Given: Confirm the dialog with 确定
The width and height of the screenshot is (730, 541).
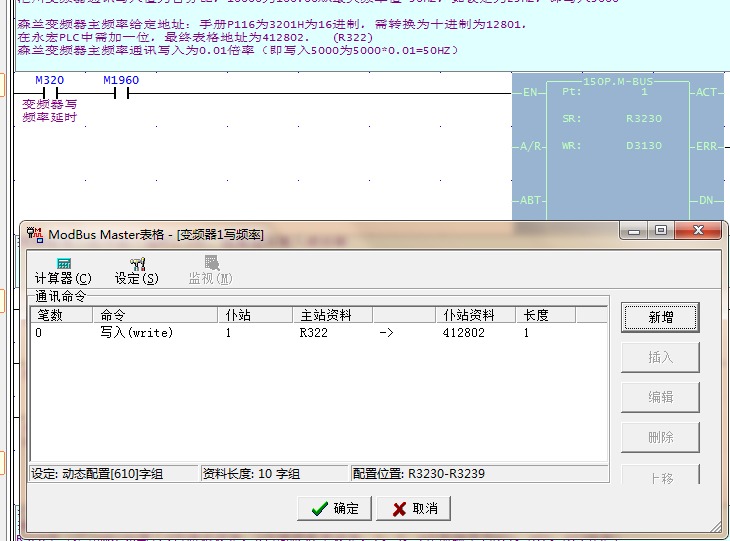Looking at the screenshot, I should 335,508.
